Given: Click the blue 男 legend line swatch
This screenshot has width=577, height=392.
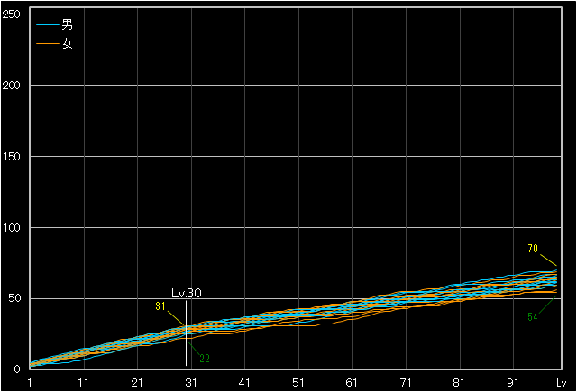Looking at the screenshot, I should click(48, 25).
